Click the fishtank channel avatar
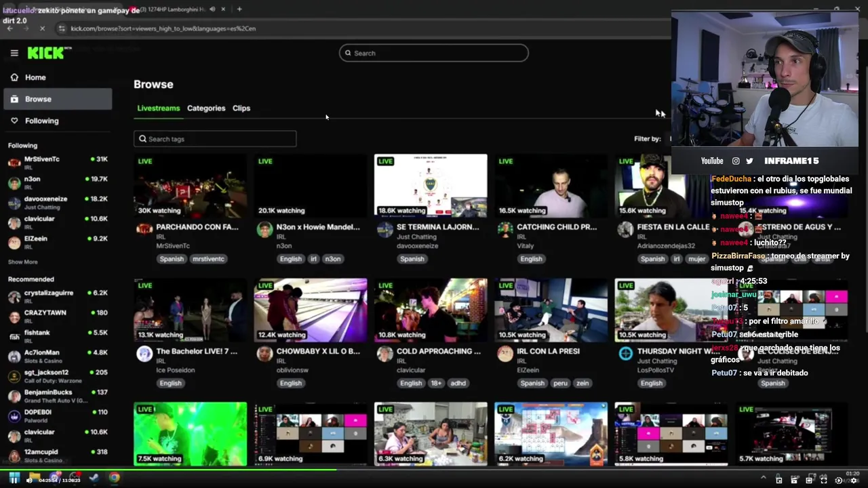 click(x=14, y=336)
